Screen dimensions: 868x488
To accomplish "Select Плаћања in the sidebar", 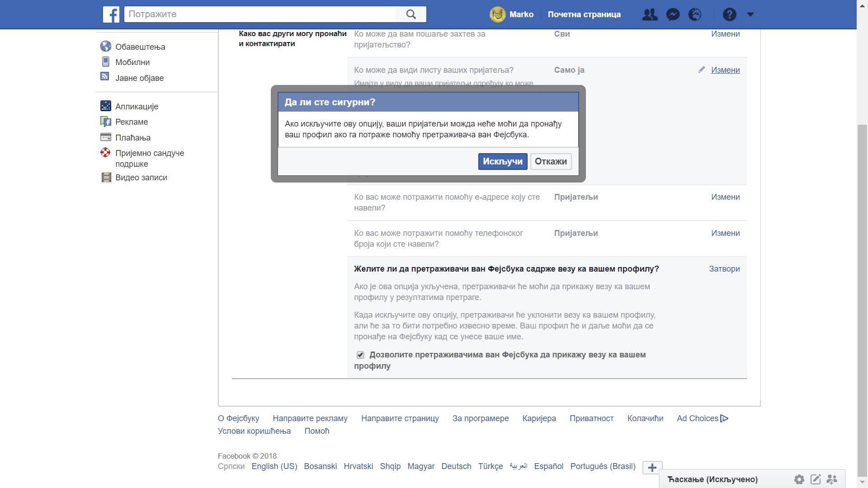I will tap(133, 137).
